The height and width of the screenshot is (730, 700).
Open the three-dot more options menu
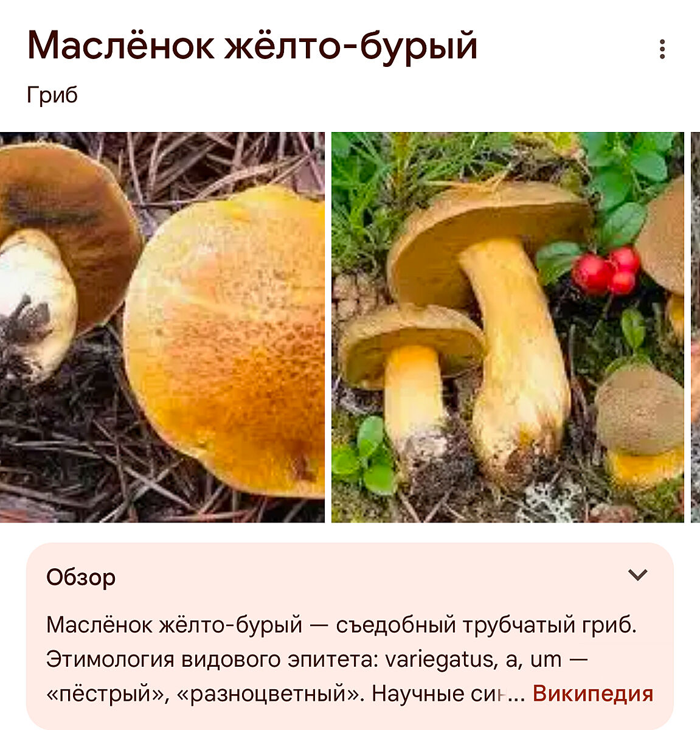(x=662, y=49)
